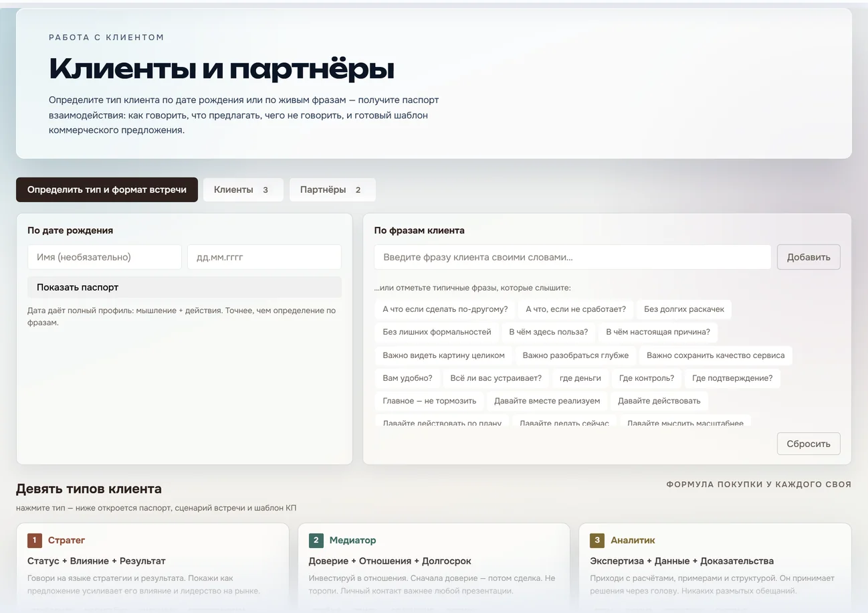Mark the «Главное — не тормозить» phrase
Viewport: 868px width, 613px height.
[429, 401]
